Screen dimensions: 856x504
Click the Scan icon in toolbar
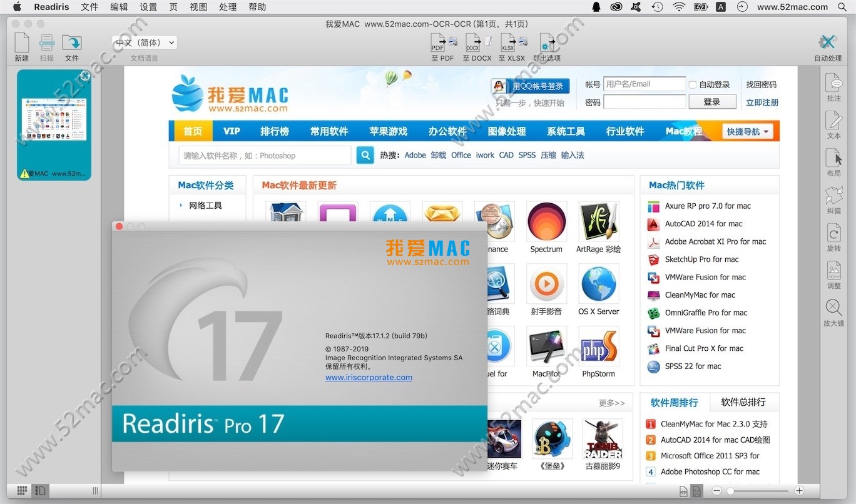coord(47,43)
